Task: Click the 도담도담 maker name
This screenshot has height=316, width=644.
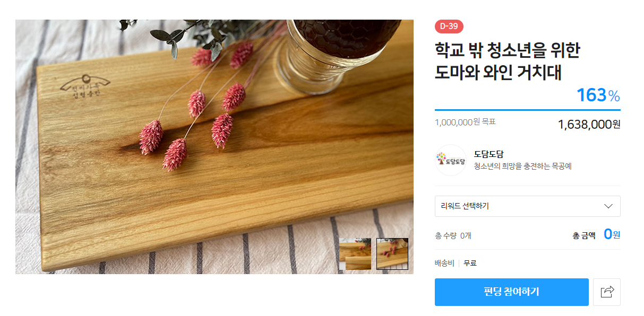Action: coord(488,155)
